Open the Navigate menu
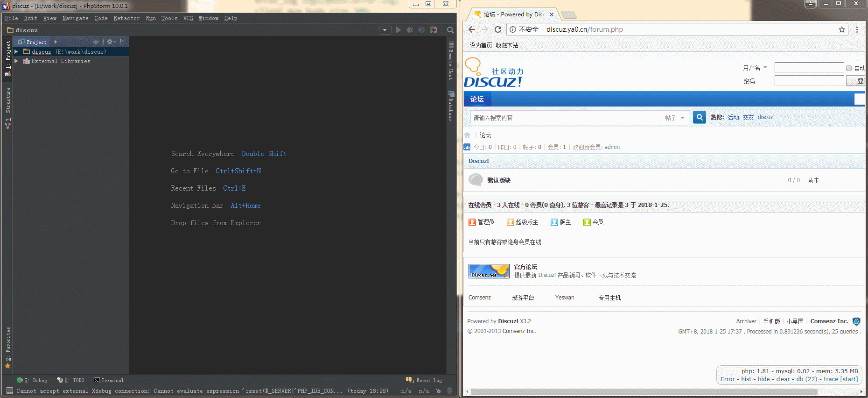Screen dimensions: 868x398 click(75, 18)
